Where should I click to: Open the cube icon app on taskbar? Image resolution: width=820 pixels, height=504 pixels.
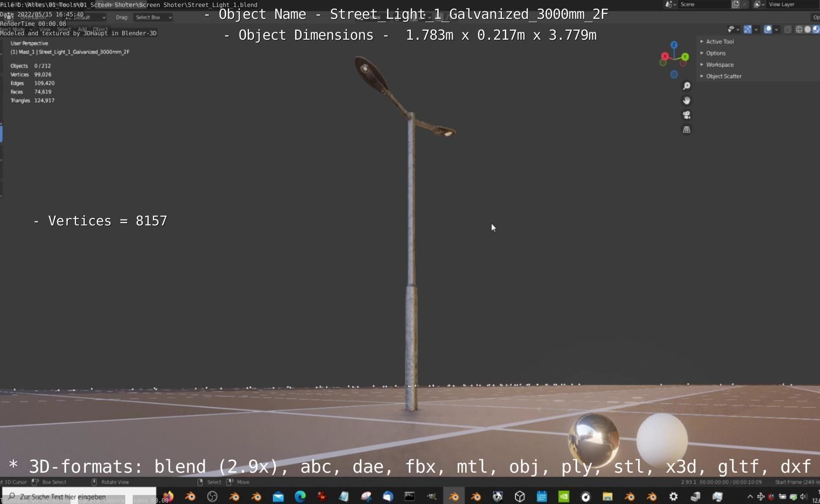click(520, 497)
